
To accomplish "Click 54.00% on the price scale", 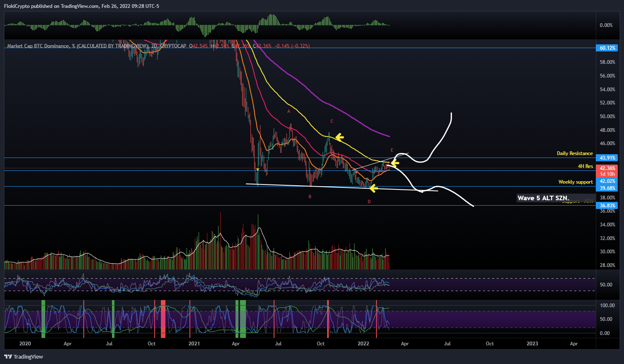I will (x=607, y=90).
